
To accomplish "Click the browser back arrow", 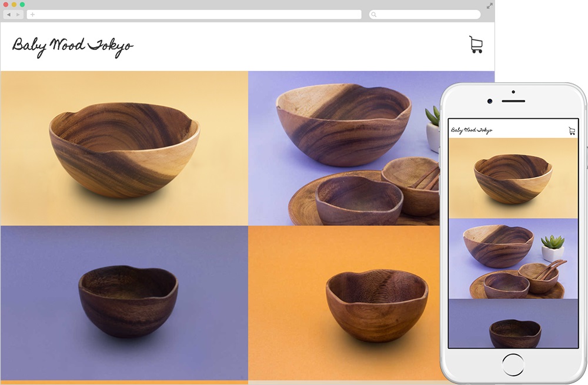I will [x=9, y=15].
